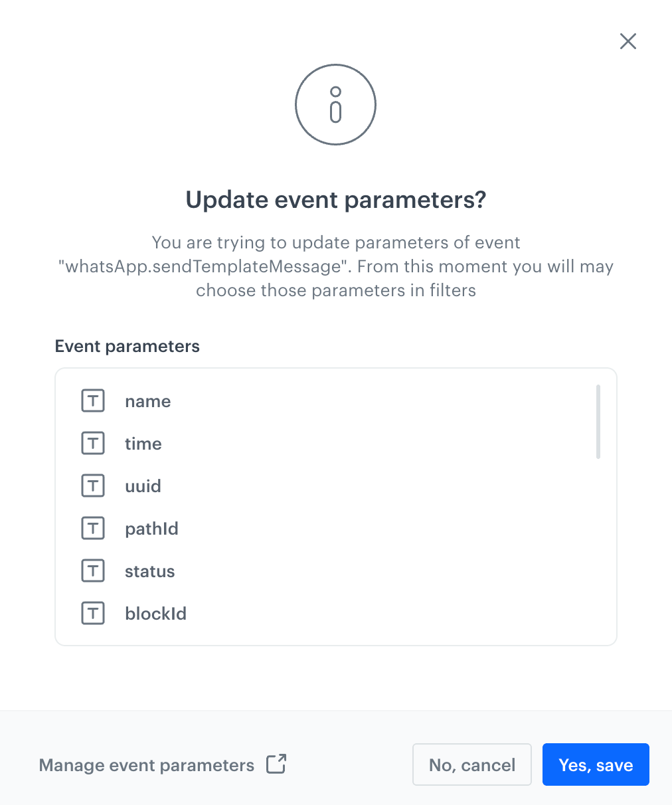Screen dimensions: 672x805
Task: Open Manage event parameters
Action: (x=146, y=764)
